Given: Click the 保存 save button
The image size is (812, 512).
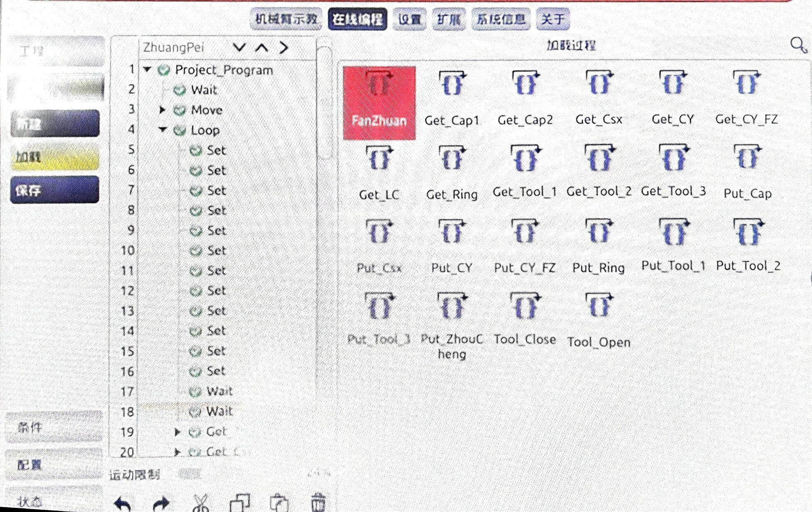Looking at the screenshot, I should pos(54,190).
